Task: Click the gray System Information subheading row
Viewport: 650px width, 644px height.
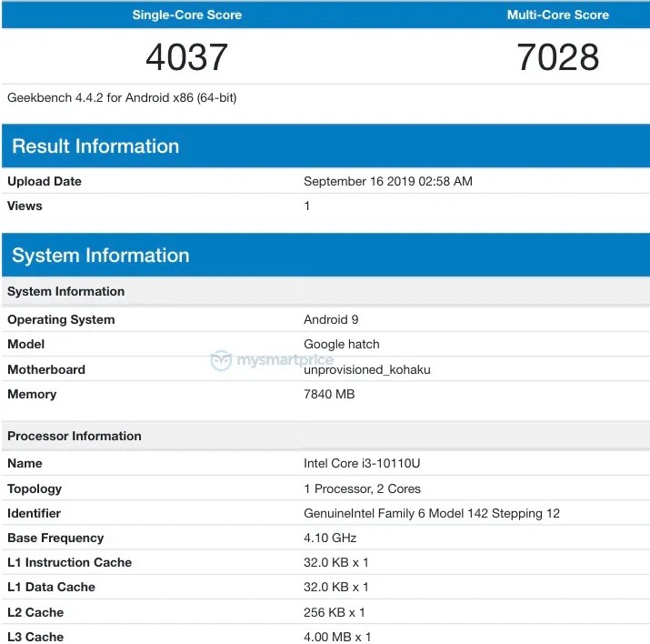Action: [325, 291]
